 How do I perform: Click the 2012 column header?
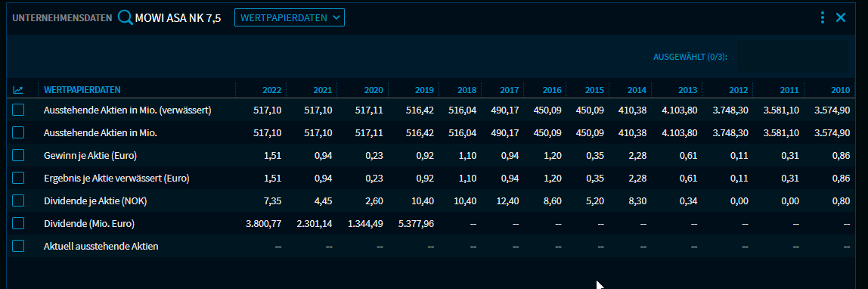tap(739, 90)
